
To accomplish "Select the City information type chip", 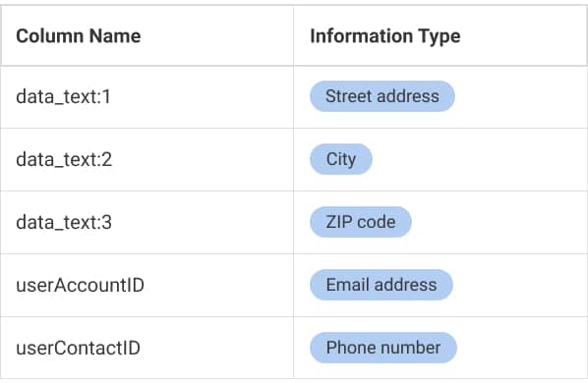I will [341, 159].
